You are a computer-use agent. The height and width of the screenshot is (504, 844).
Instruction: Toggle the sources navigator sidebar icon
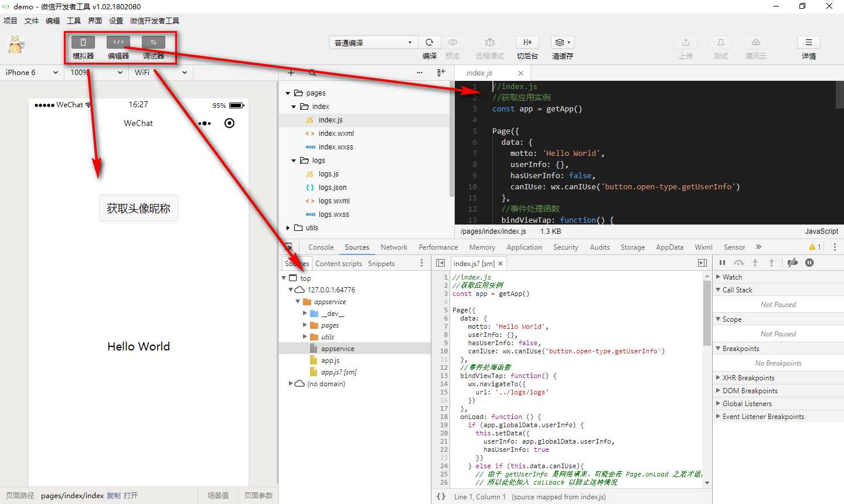pos(441,263)
